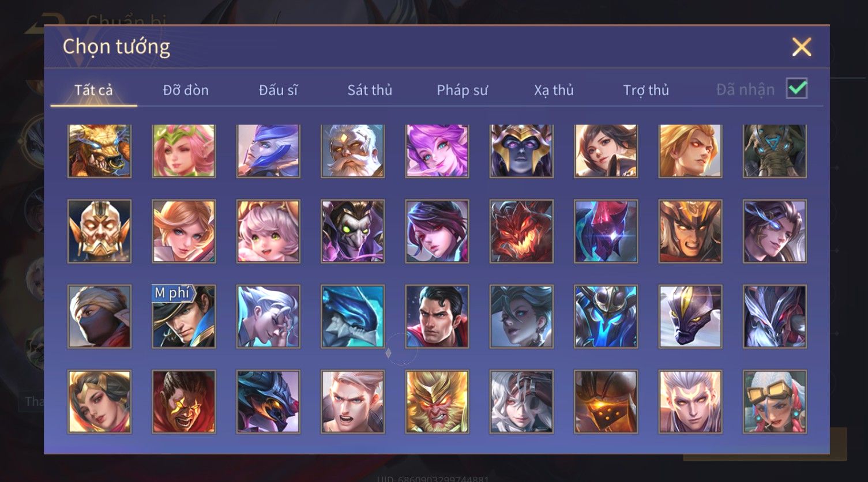Select the red demon face hero
The height and width of the screenshot is (482, 868).
[521, 231]
